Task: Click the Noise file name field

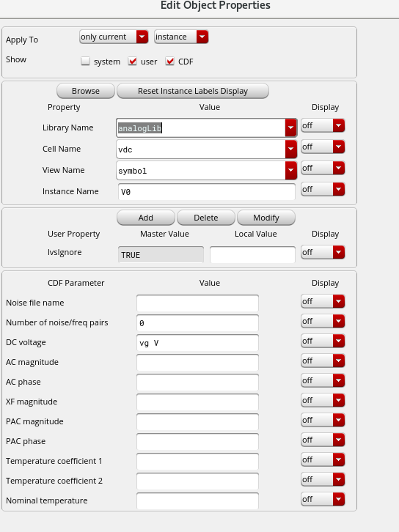Action: 197,303
